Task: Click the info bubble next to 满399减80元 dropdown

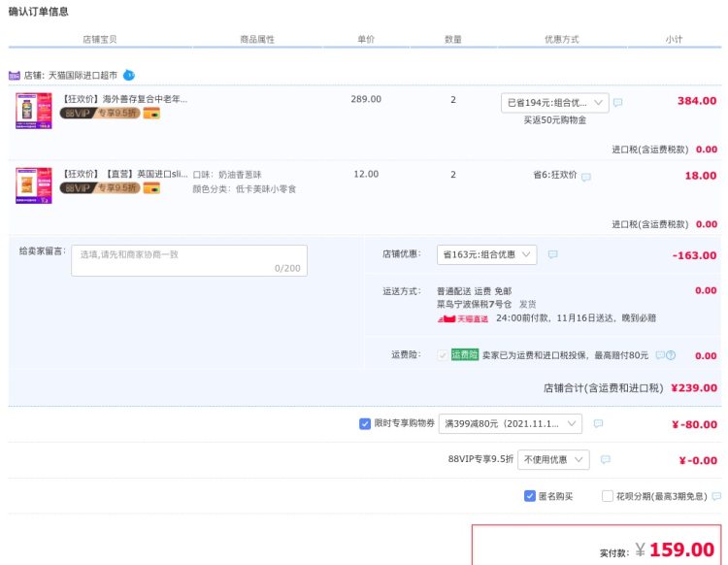Action: click(598, 423)
